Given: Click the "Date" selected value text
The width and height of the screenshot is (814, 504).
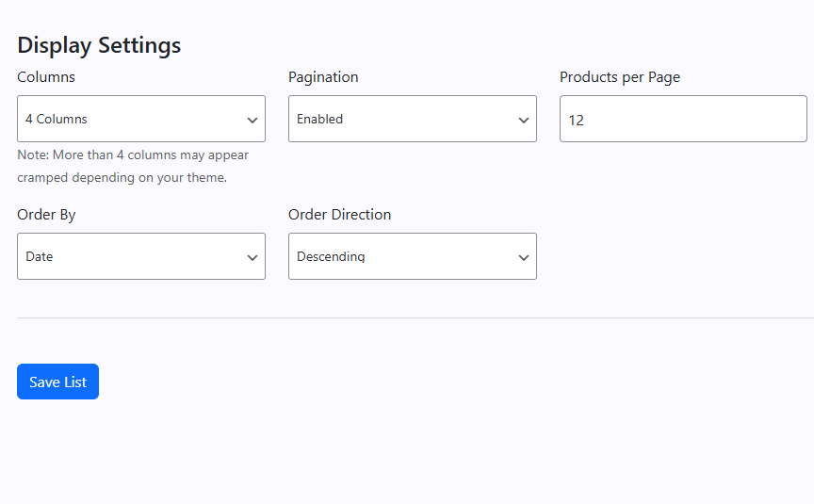Looking at the screenshot, I should pyautogui.click(x=40, y=256).
